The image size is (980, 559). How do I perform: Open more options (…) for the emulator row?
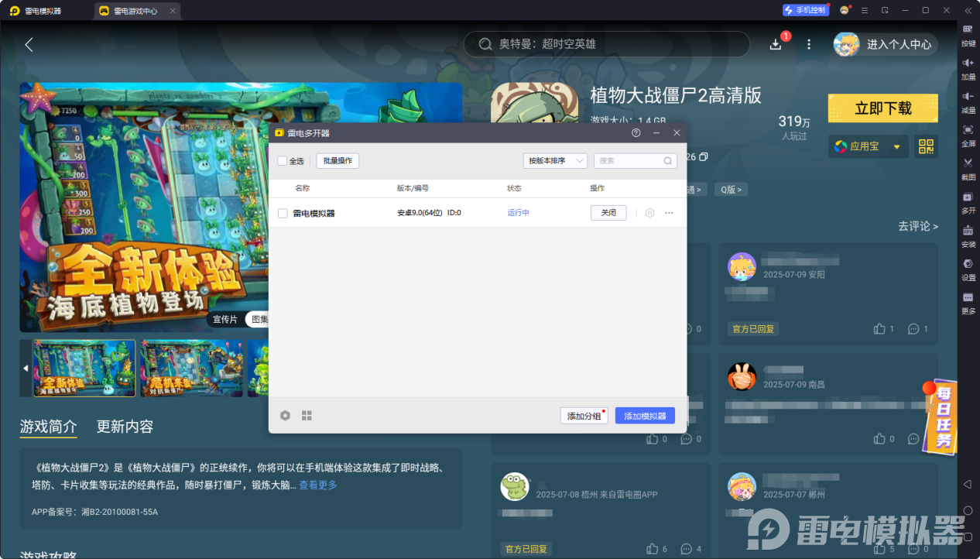[669, 212]
